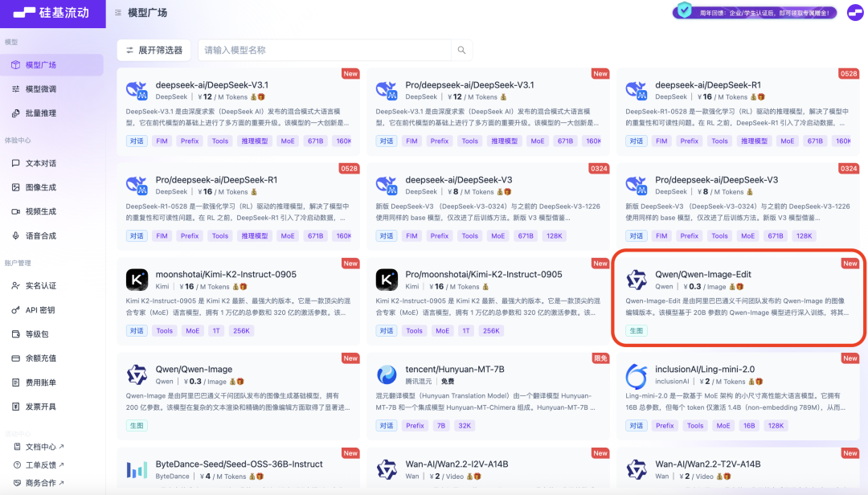The width and height of the screenshot is (868, 495).
Task: Click the ¥4 / M Tokens price on Seed-OSS-36B-Instruct
Action: [223, 477]
